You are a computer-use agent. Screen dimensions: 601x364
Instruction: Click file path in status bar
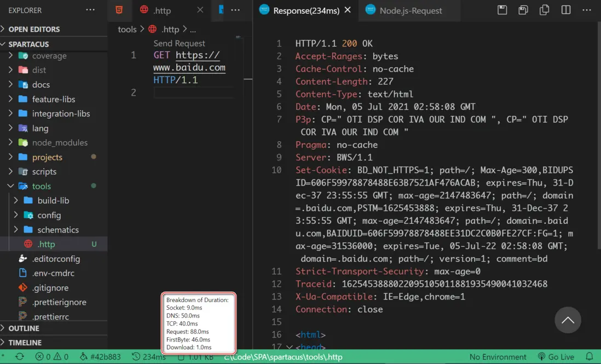click(283, 357)
